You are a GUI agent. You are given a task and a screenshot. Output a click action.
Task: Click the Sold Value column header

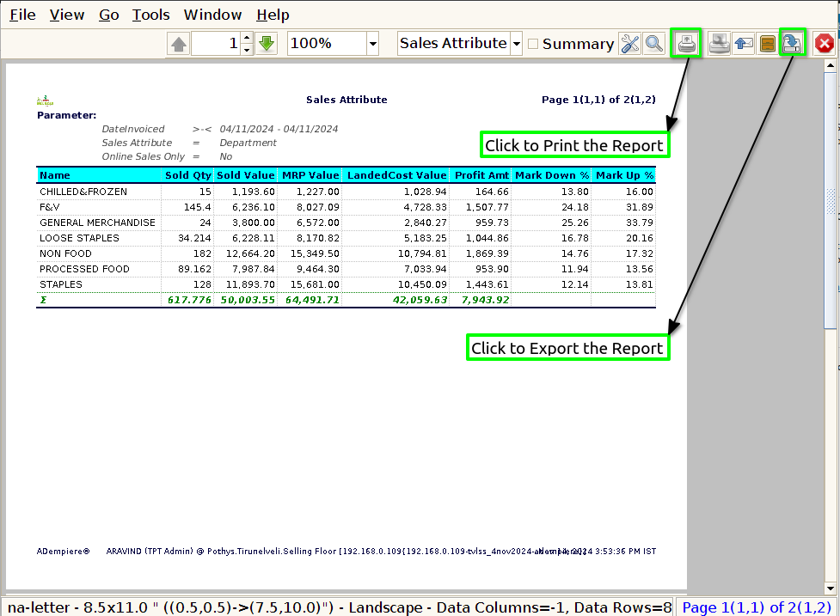(x=245, y=175)
